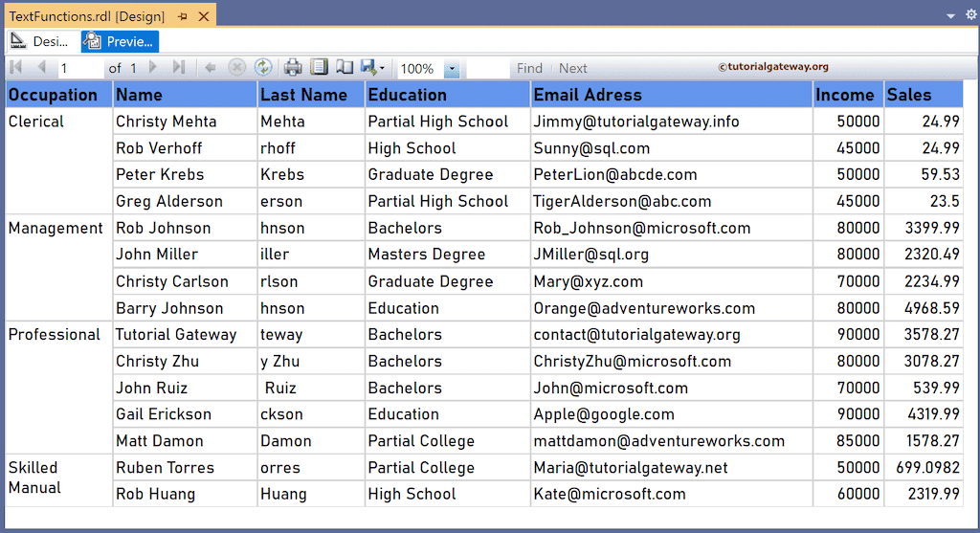Image resolution: width=980 pixels, height=533 pixels.
Task: Click email Orange@adventureworks.com
Action: [x=644, y=308]
